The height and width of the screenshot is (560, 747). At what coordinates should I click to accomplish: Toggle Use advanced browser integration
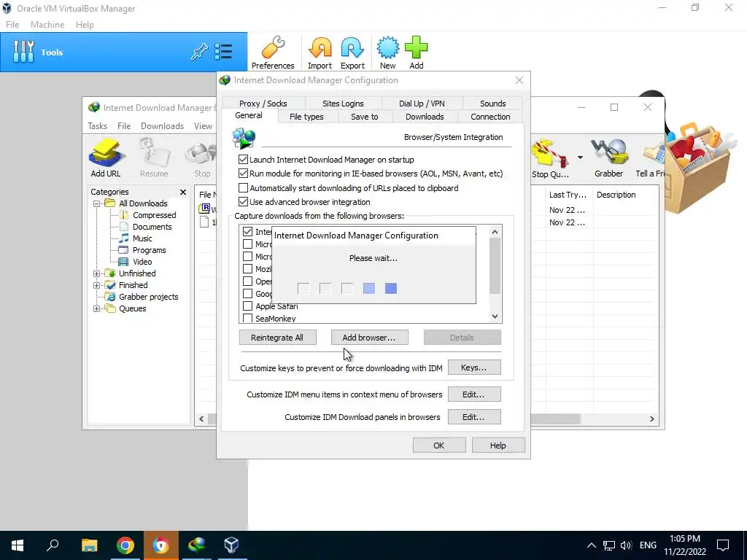coord(243,202)
